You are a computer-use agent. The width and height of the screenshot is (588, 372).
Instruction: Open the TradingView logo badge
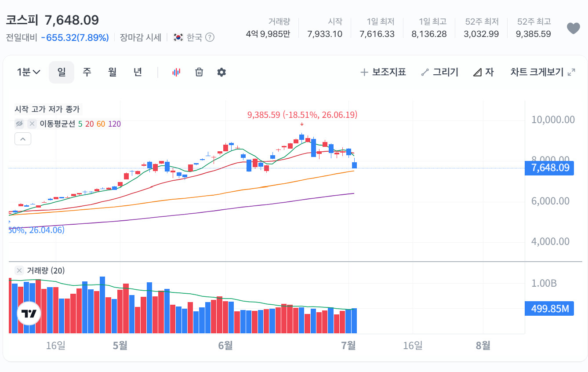pyautogui.click(x=29, y=314)
